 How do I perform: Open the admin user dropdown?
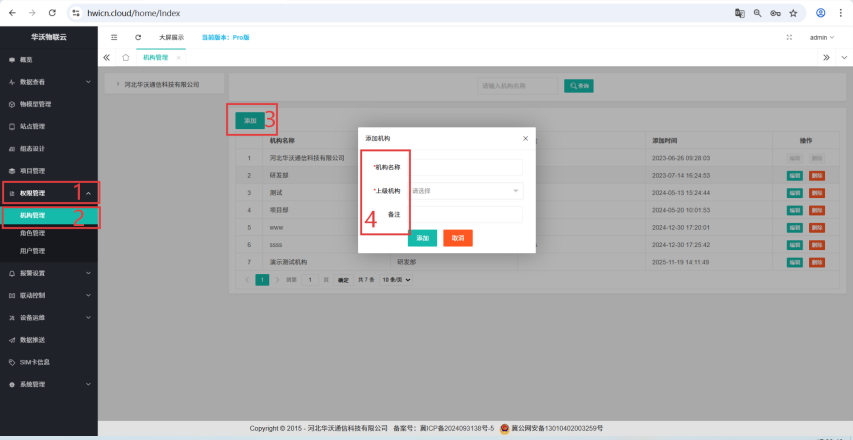pos(822,37)
